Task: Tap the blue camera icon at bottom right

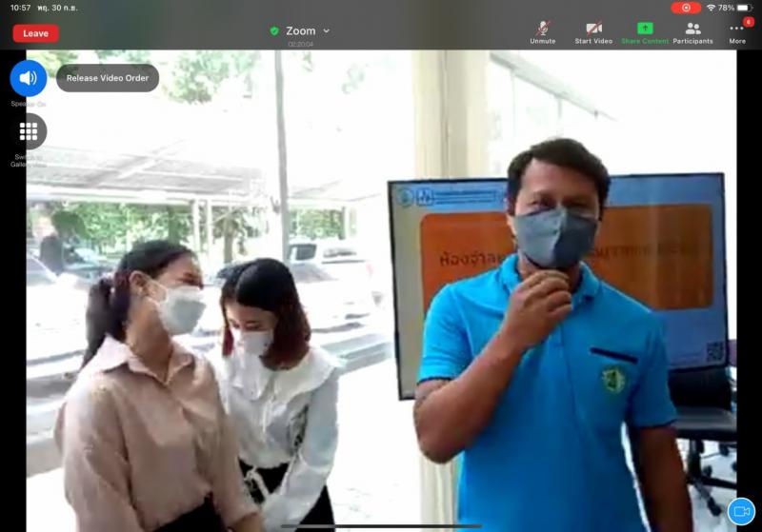Action: coord(741,512)
